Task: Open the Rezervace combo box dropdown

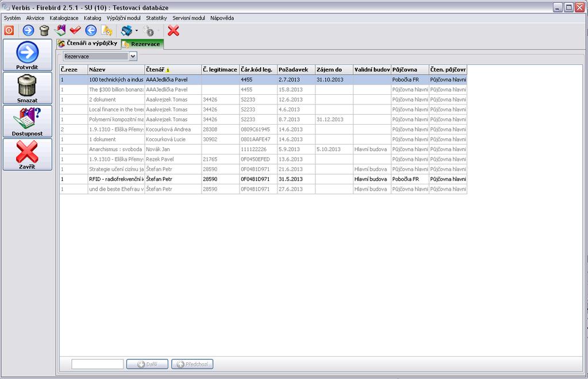Action: tap(133, 56)
